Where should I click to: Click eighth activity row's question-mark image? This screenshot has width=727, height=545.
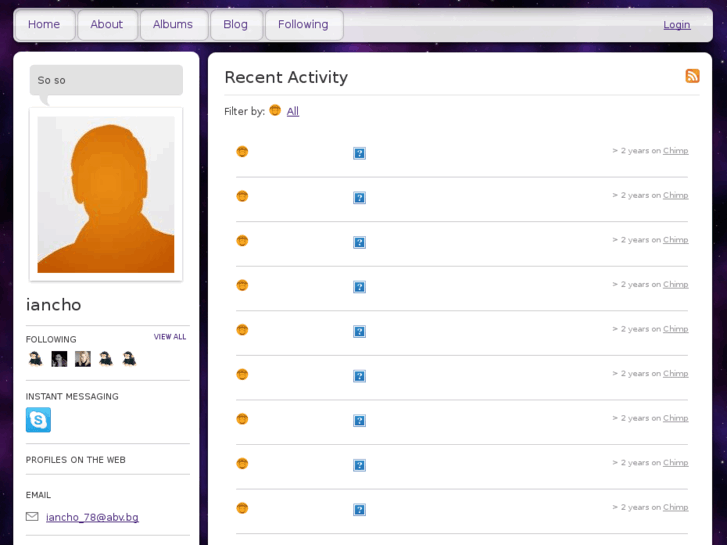click(x=359, y=465)
